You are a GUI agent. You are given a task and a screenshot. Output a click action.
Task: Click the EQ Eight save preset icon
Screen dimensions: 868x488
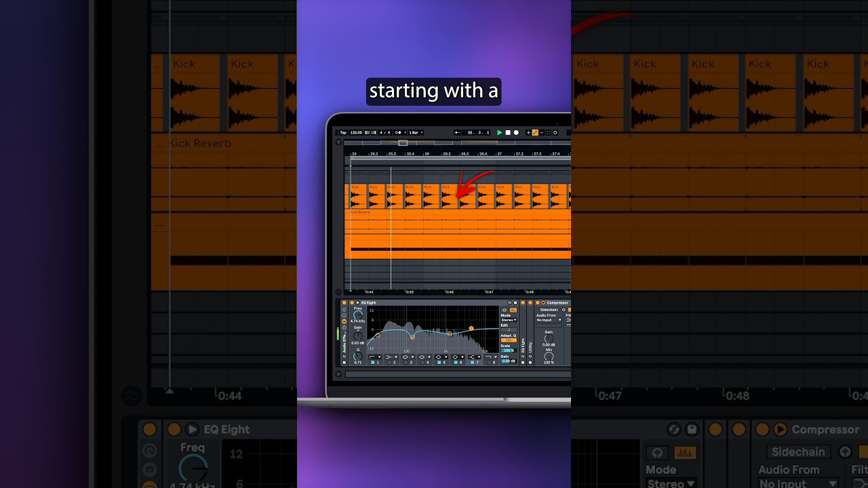tap(515, 303)
